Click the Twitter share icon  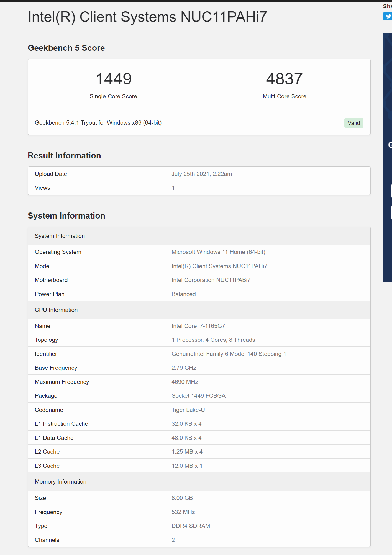[388, 16]
